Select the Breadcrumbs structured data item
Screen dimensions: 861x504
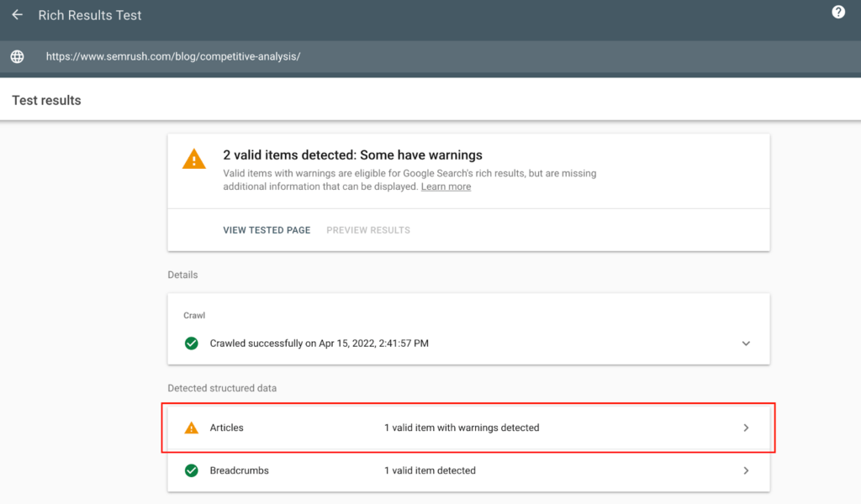tap(468, 470)
